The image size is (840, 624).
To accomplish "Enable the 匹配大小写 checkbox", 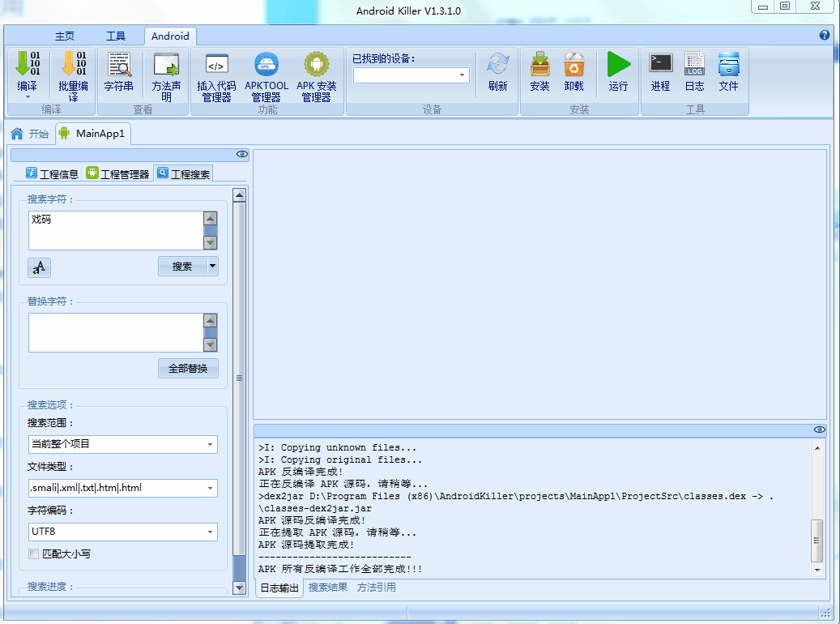I will pyautogui.click(x=34, y=553).
